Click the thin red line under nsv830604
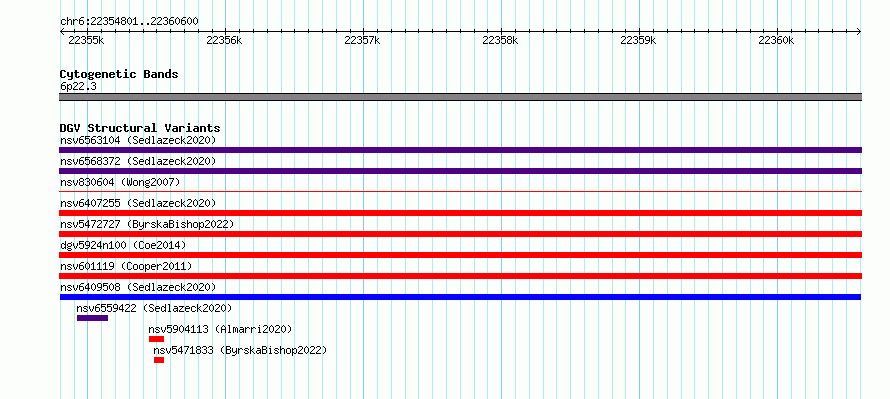890x399 pixels. [x=460, y=192]
